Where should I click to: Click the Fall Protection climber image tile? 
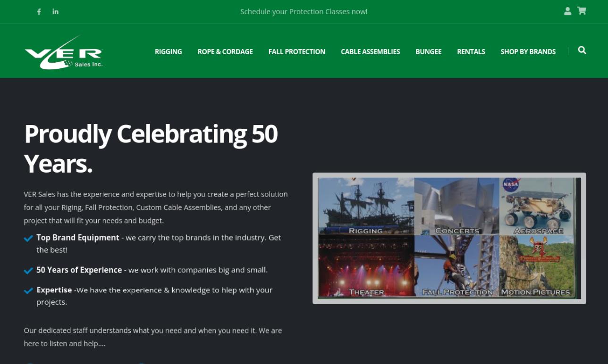456,266
